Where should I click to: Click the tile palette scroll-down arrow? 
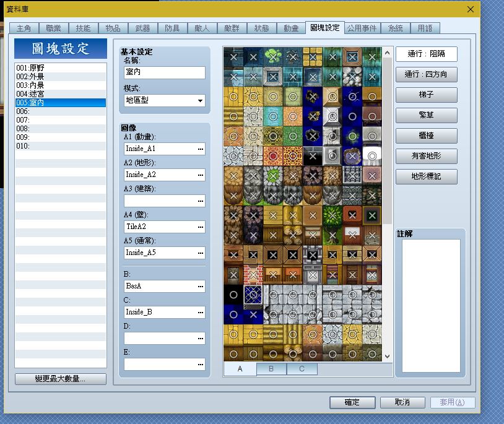[x=388, y=357]
